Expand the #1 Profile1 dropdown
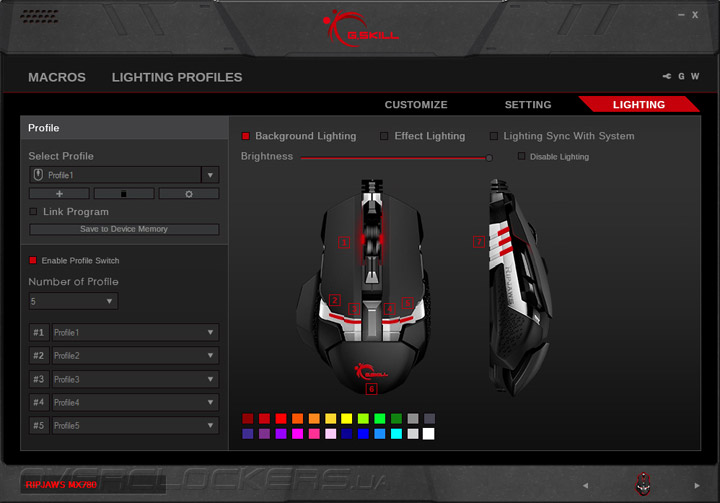 click(x=135, y=332)
